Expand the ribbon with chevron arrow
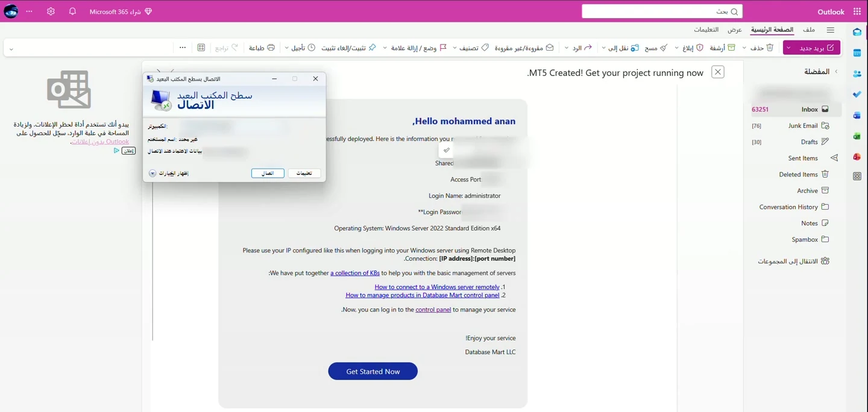The height and width of the screenshot is (412, 868). coord(11,48)
